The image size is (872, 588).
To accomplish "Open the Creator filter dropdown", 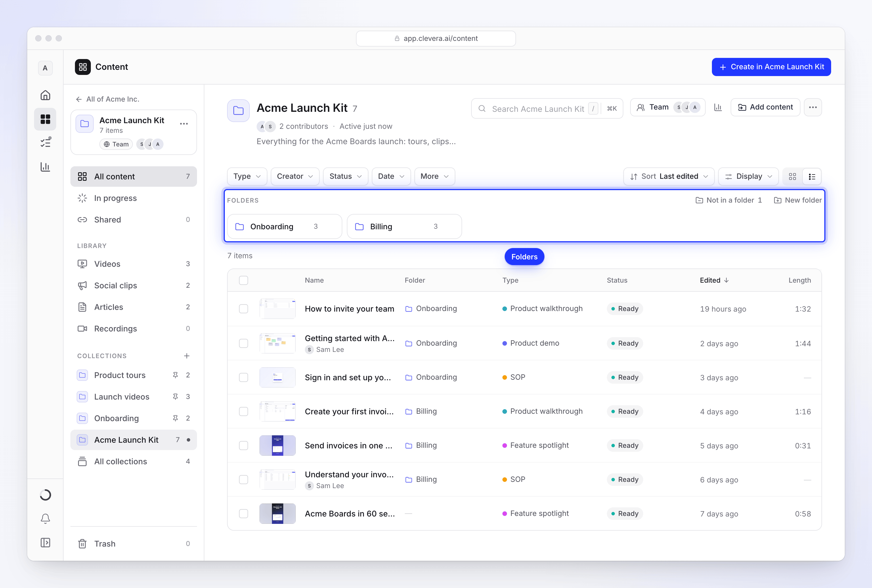I will pyautogui.click(x=295, y=176).
